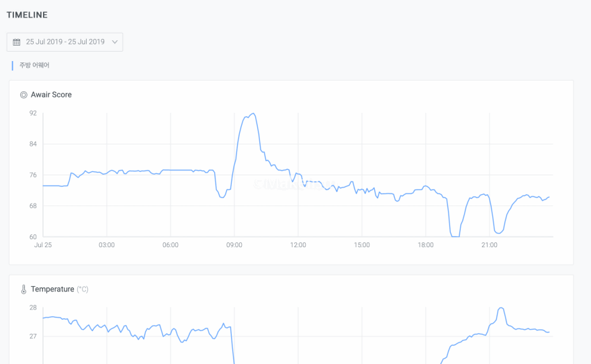Click the Awair Score lowest dip after 18:00
This screenshot has height=364, width=591.
pos(455,236)
